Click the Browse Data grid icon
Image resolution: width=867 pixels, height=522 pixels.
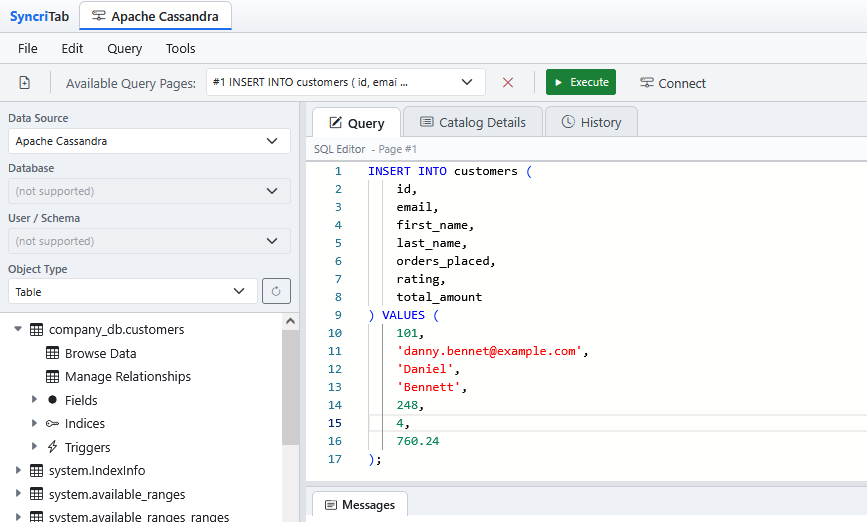pos(53,353)
